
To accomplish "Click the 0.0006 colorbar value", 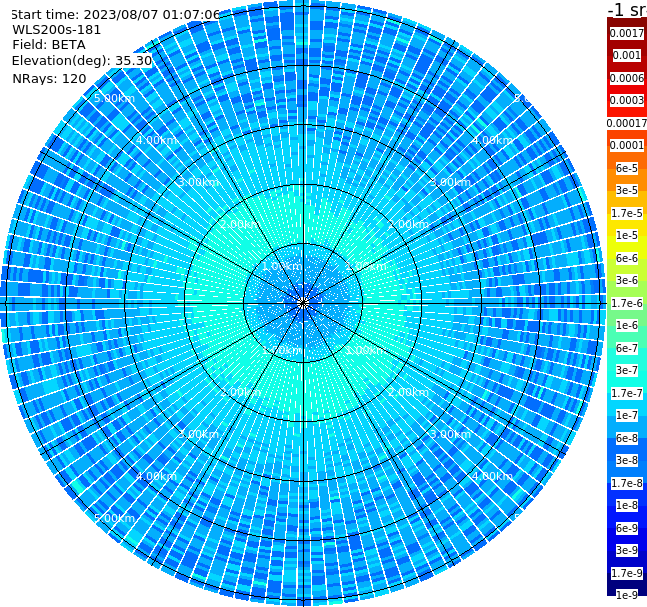I will [x=627, y=78].
